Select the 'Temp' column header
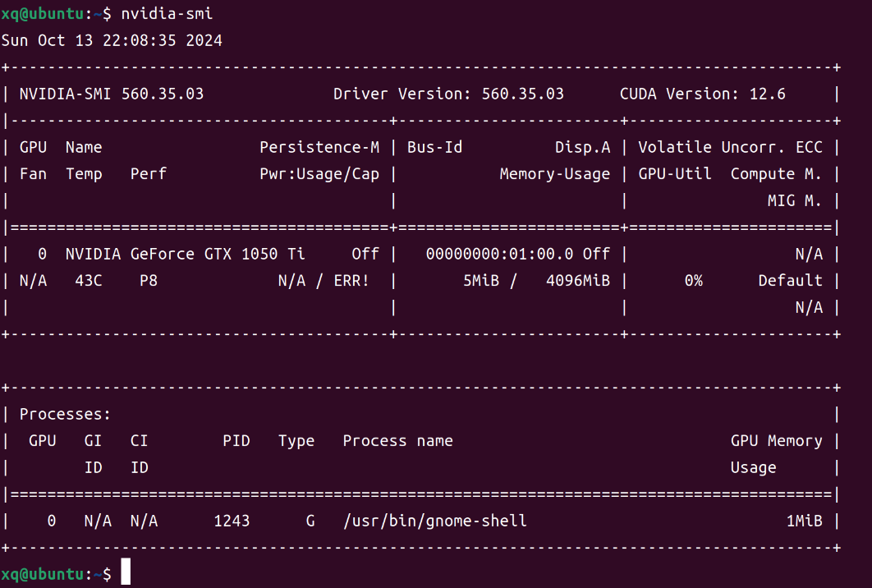 (x=84, y=174)
